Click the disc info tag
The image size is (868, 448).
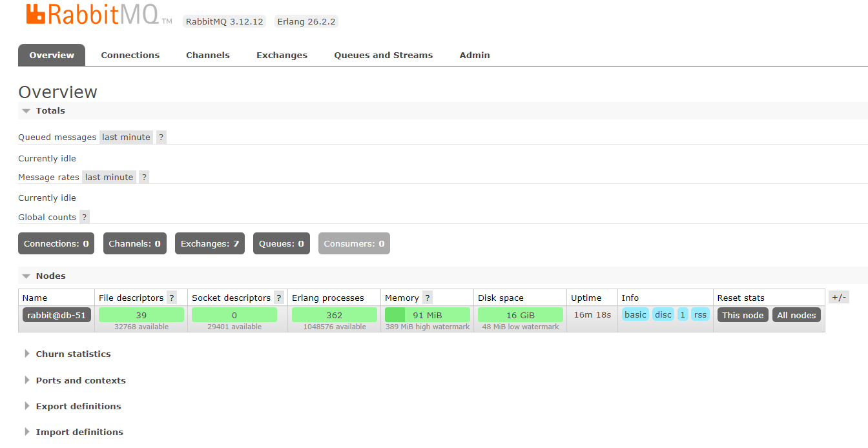coord(663,314)
